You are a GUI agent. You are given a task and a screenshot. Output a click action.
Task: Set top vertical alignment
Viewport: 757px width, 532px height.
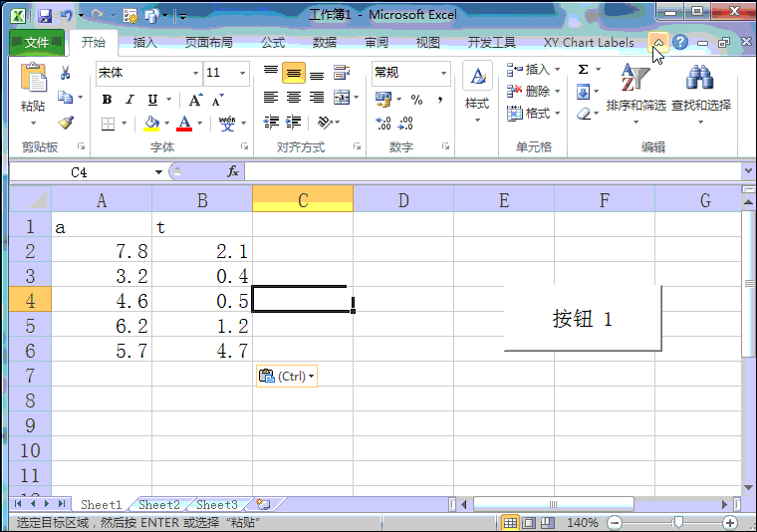tap(270, 73)
